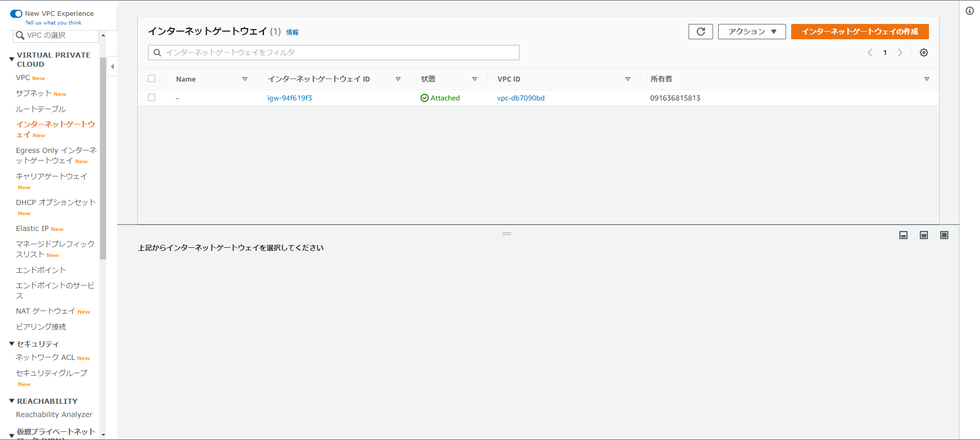Click the split panel resize handle
The width and height of the screenshot is (980, 440).
pos(507,234)
